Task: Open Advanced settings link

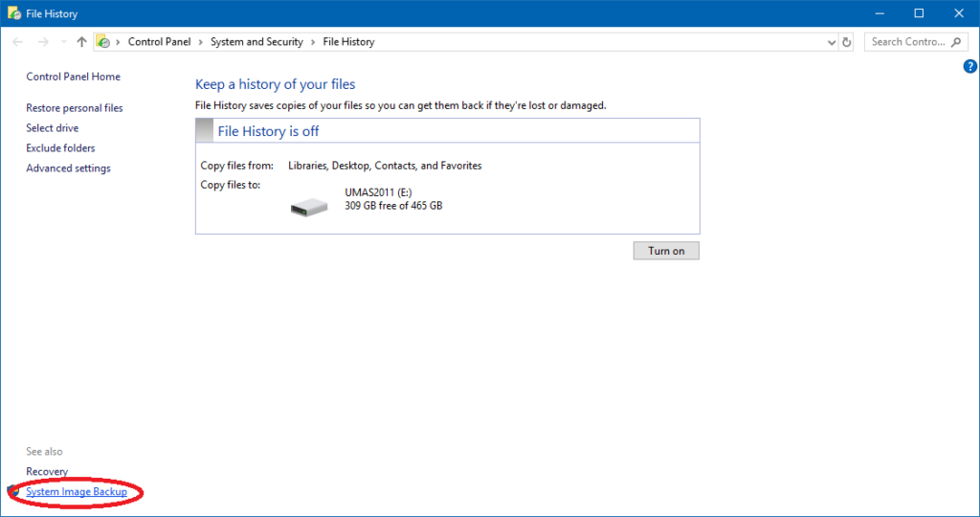Action: coord(68,169)
